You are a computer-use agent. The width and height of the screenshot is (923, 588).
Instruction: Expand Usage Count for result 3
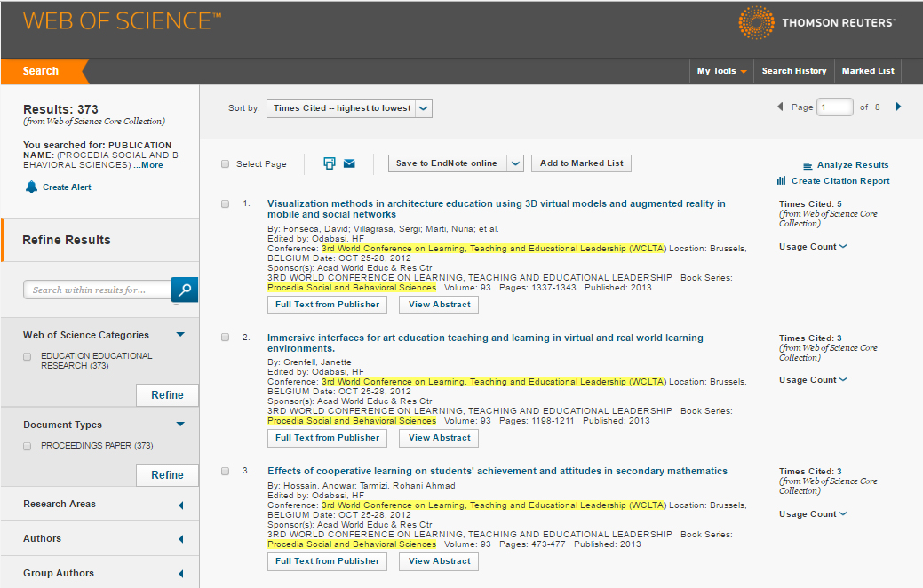[x=813, y=514]
